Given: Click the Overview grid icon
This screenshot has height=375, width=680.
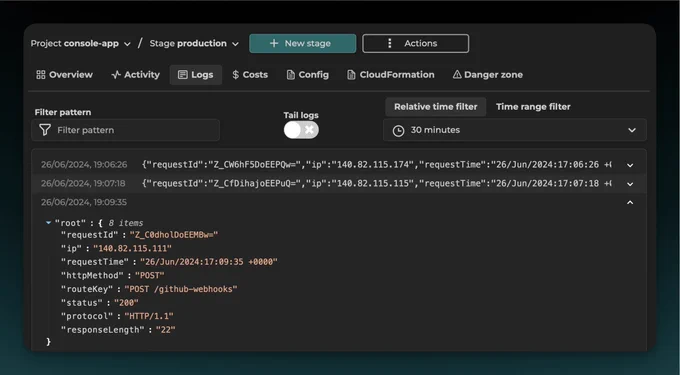Looking at the screenshot, I should [41, 75].
